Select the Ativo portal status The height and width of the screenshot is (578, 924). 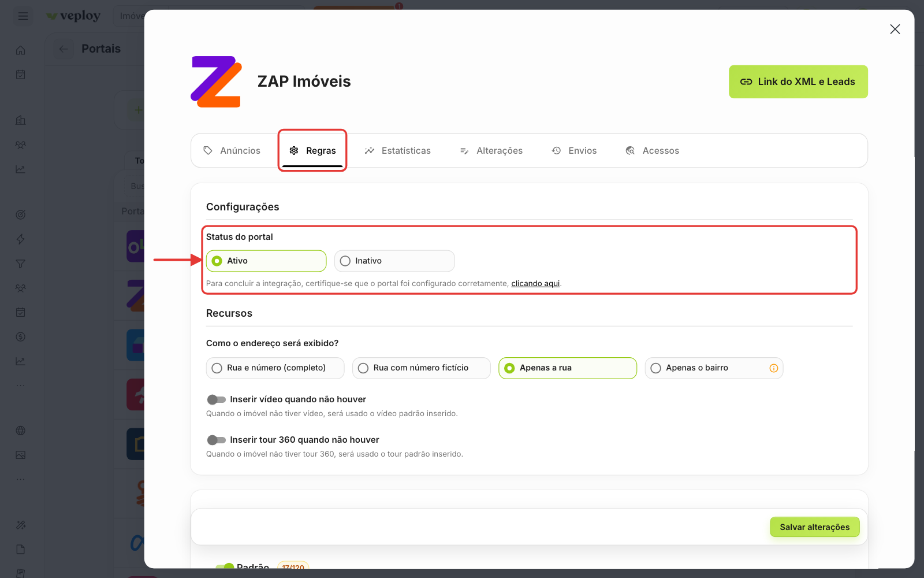click(x=266, y=261)
